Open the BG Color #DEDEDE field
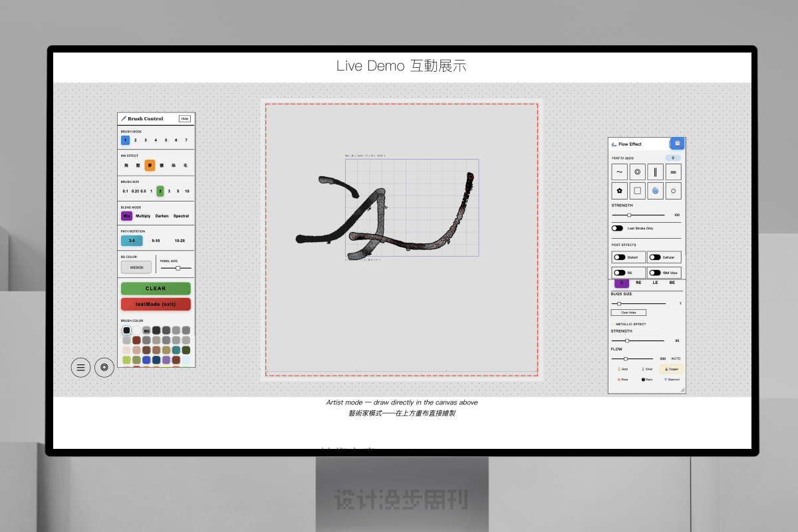Viewport: 798px width, 532px height. click(x=136, y=267)
